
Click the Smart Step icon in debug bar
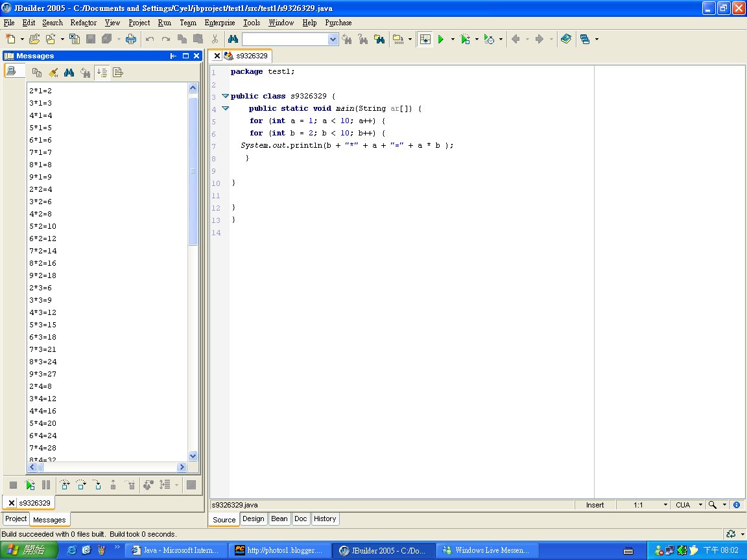click(x=65, y=485)
